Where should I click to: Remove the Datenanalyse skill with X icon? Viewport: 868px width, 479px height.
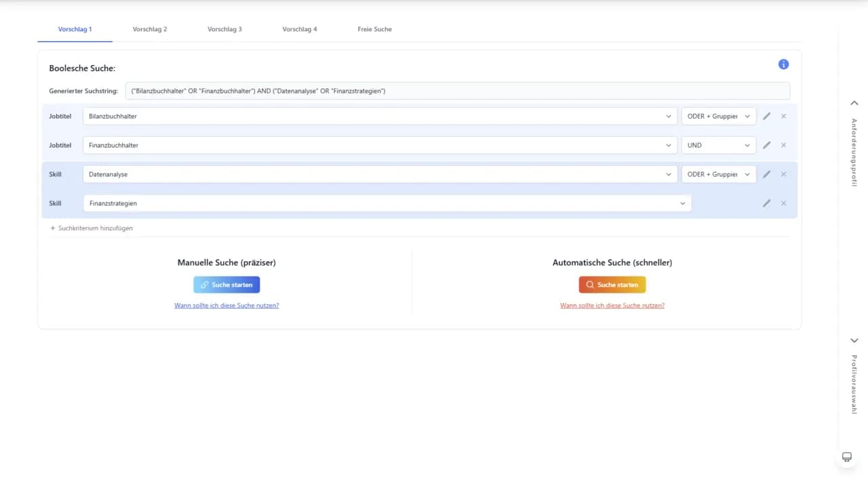pyautogui.click(x=783, y=174)
